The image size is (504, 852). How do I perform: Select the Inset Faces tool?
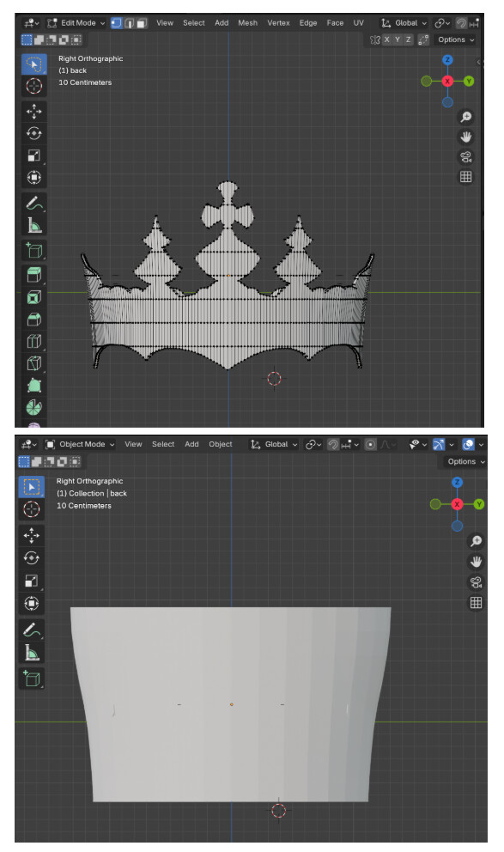pyautogui.click(x=33, y=297)
